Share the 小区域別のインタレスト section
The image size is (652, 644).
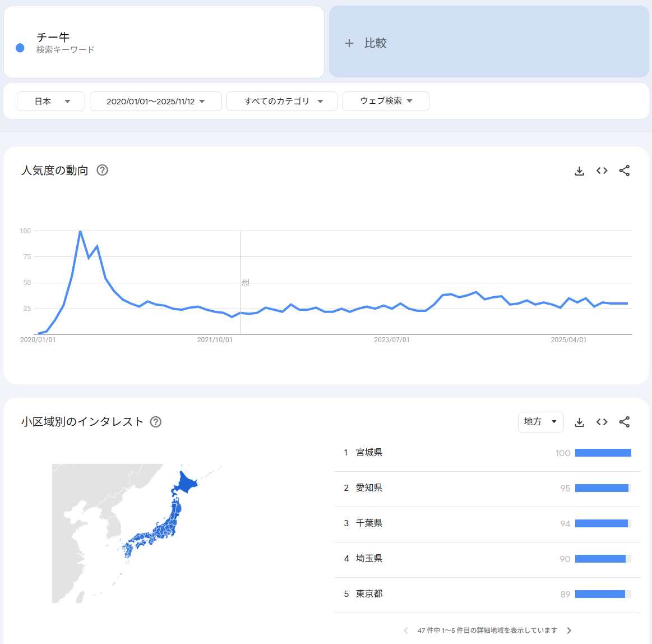[x=625, y=422]
